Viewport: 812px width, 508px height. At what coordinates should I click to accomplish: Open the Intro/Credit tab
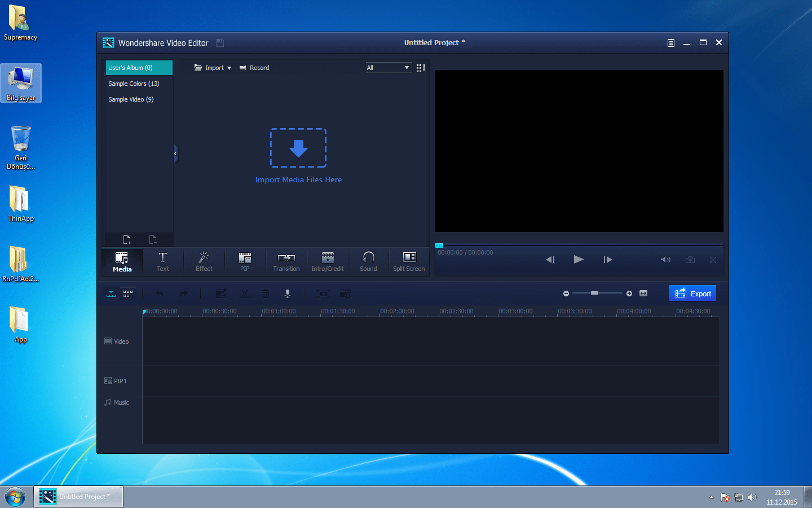pyautogui.click(x=327, y=261)
